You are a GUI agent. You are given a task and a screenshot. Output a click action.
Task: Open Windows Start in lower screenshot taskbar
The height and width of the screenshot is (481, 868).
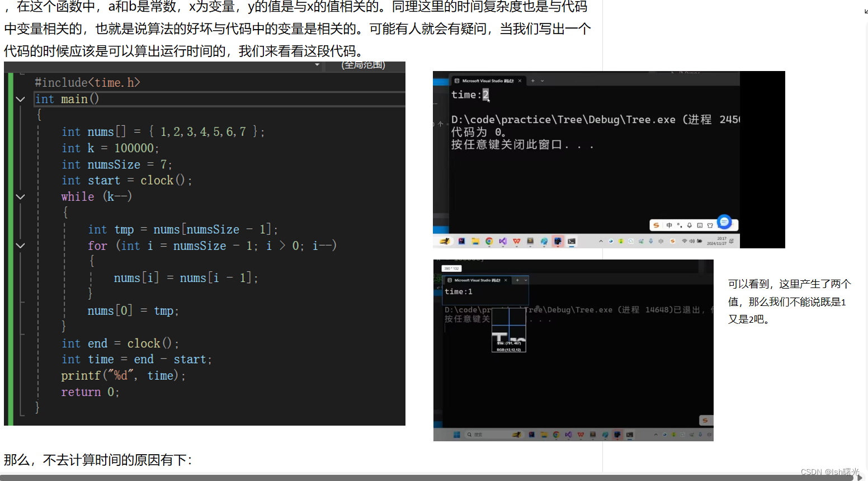point(457,435)
